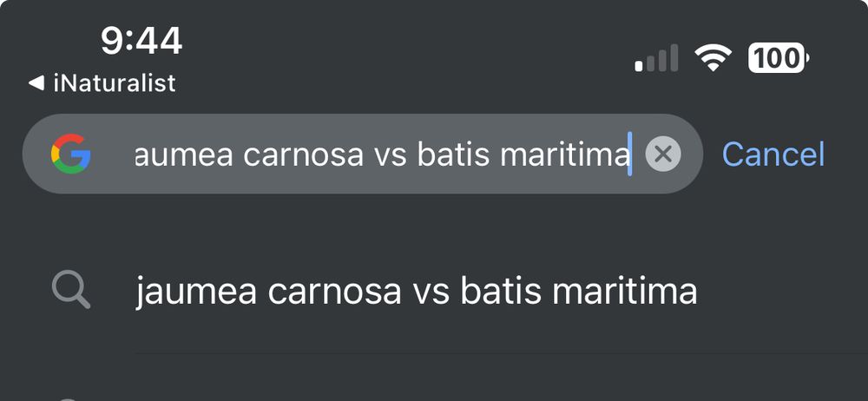Tap the cellular signal strength icon
Viewport: 868px width, 401px height.
(x=656, y=60)
